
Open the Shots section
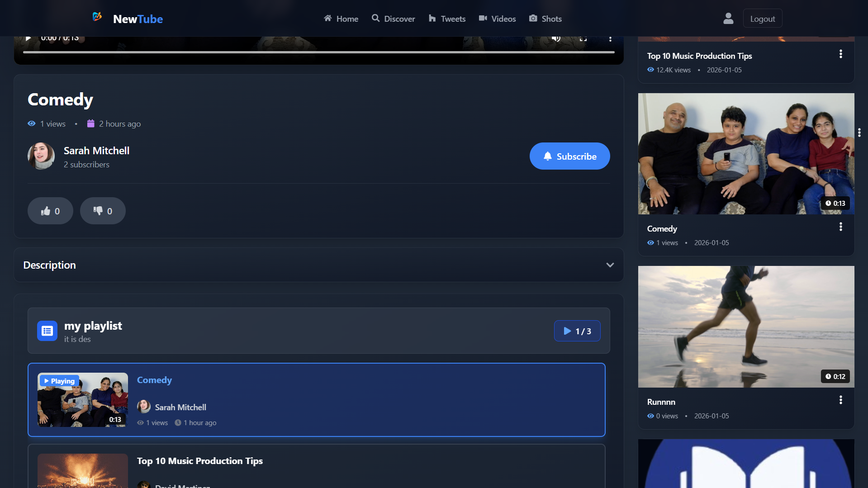(545, 19)
